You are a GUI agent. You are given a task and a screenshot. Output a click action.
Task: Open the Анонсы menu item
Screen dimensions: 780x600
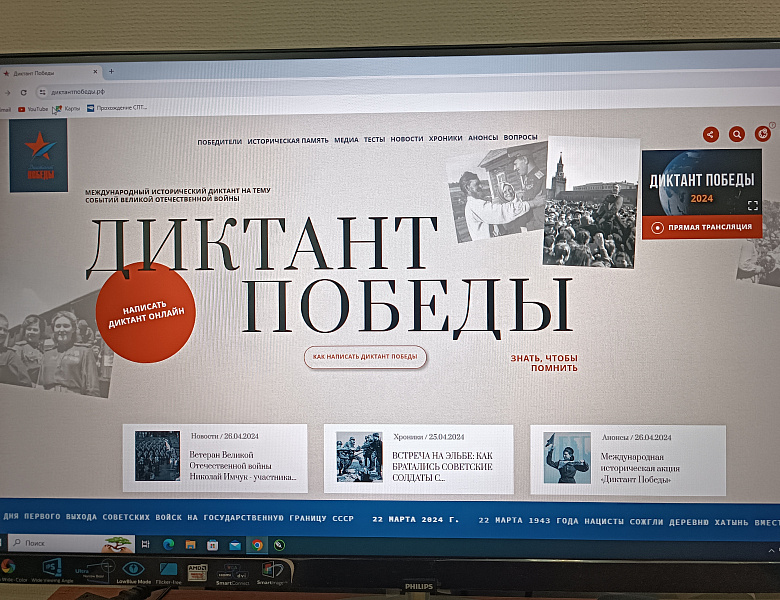[483, 138]
